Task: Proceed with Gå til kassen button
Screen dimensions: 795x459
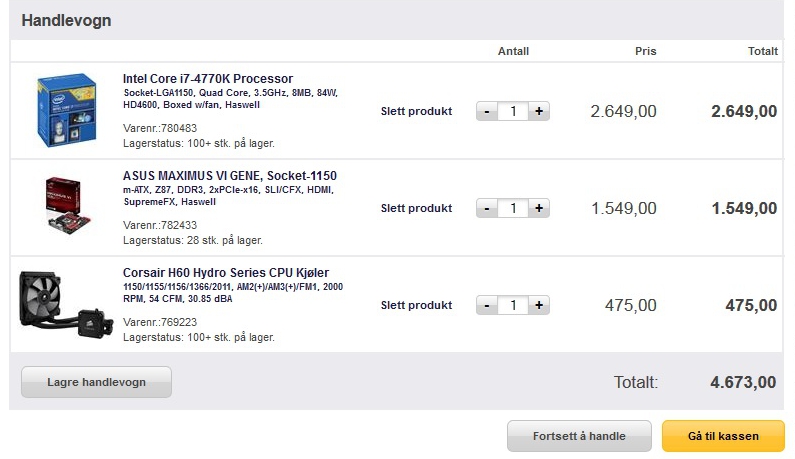Action: click(x=723, y=436)
